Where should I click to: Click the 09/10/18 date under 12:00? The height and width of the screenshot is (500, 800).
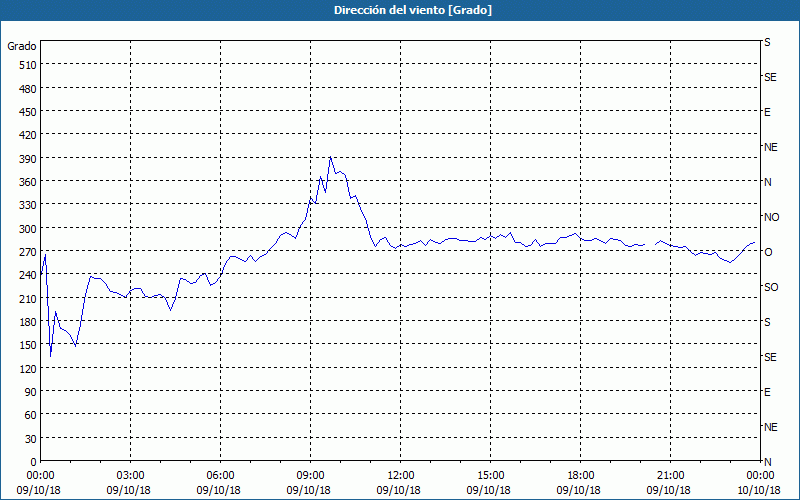(x=398, y=490)
